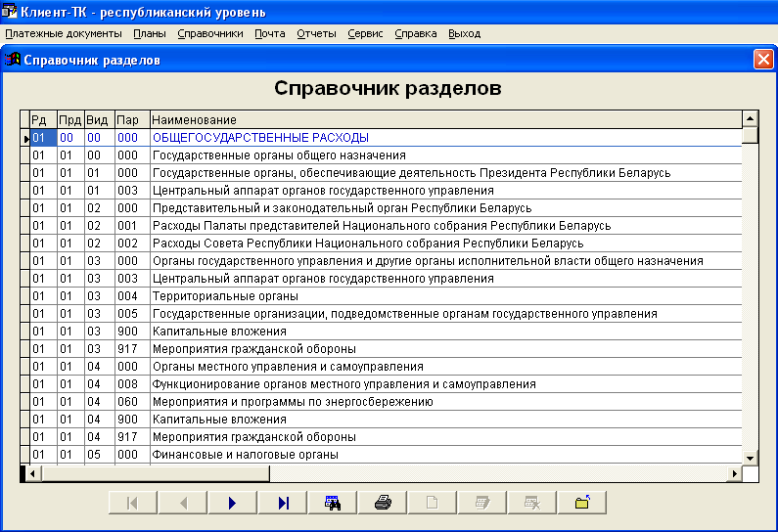The height and width of the screenshot is (532, 778).
Task: Print the directory with printer icon
Action: (383, 503)
